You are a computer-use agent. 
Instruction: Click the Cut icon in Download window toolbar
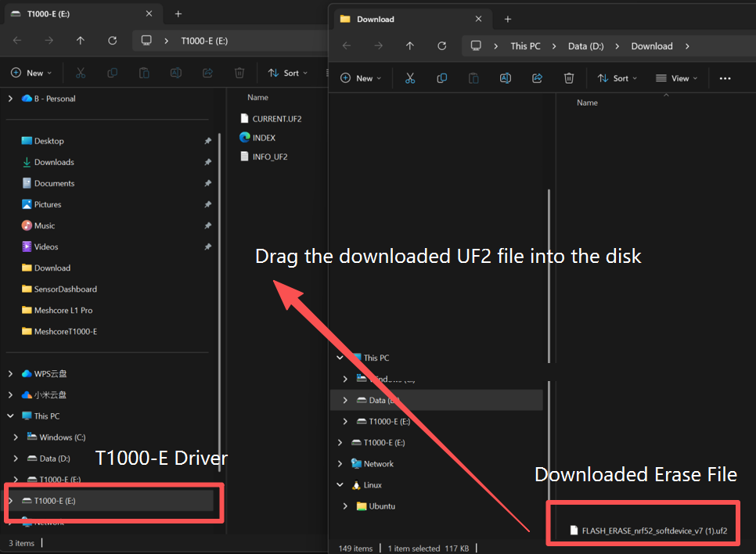(409, 78)
